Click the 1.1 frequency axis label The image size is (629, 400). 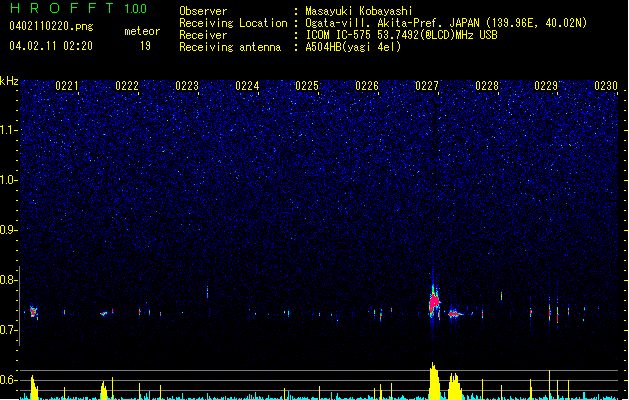(8, 130)
